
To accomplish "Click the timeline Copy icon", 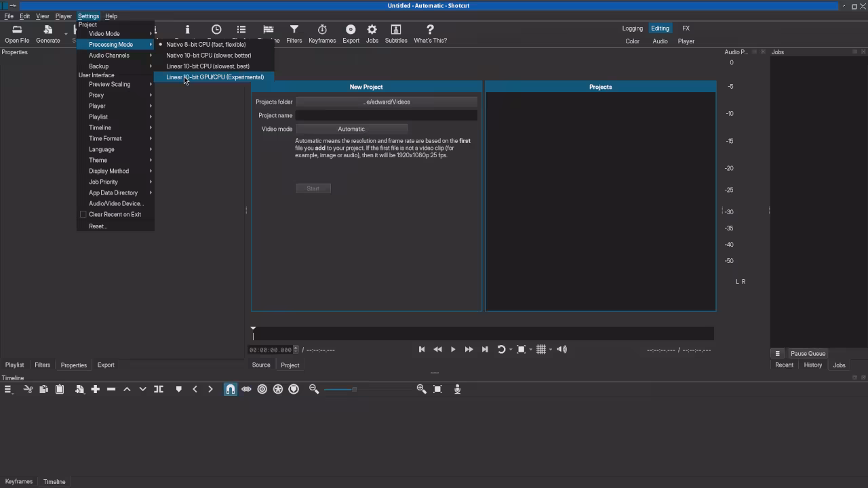I will pos(43,389).
